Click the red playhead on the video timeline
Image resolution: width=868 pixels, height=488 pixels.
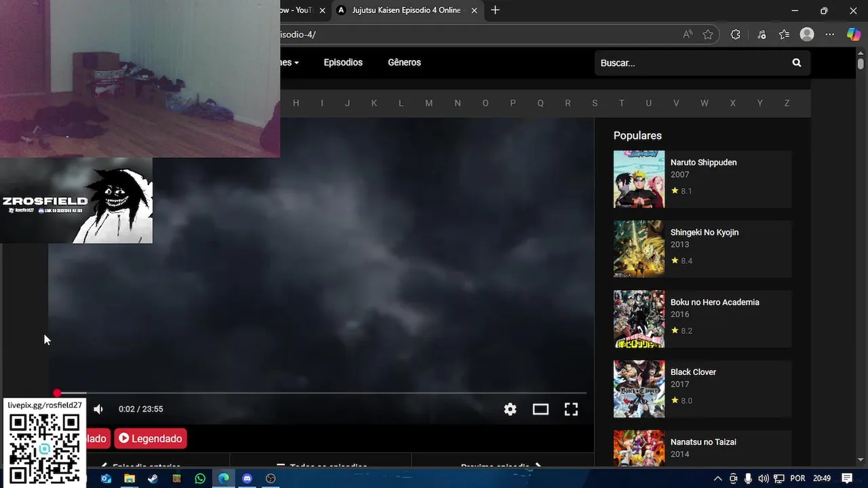(x=58, y=393)
